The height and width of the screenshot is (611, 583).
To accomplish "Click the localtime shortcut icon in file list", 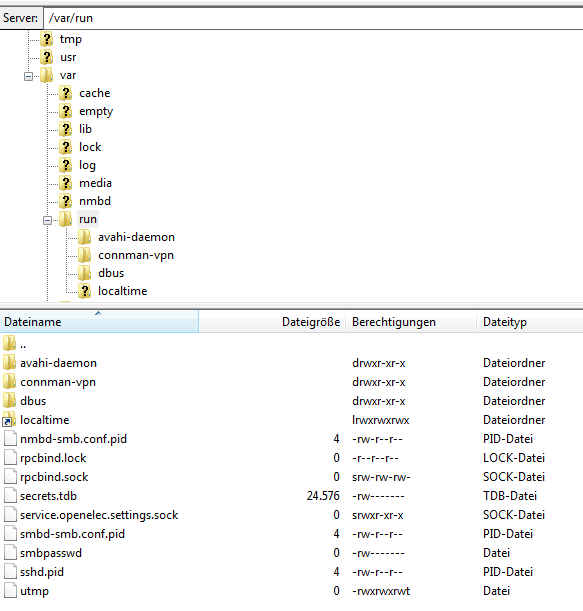I will coord(9,420).
